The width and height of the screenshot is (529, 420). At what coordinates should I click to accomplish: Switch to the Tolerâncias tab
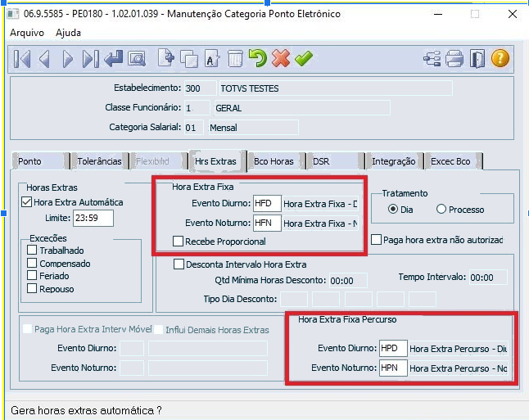tap(100, 161)
